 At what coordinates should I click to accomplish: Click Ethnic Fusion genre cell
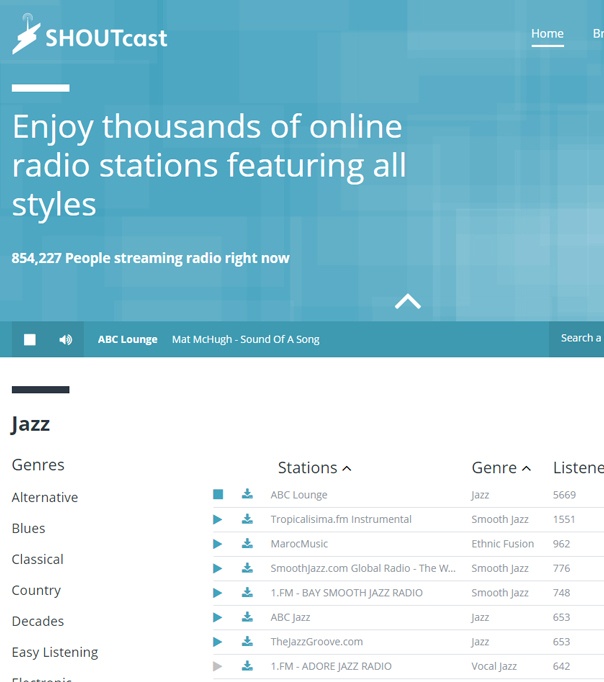pyautogui.click(x=502, y=544)
